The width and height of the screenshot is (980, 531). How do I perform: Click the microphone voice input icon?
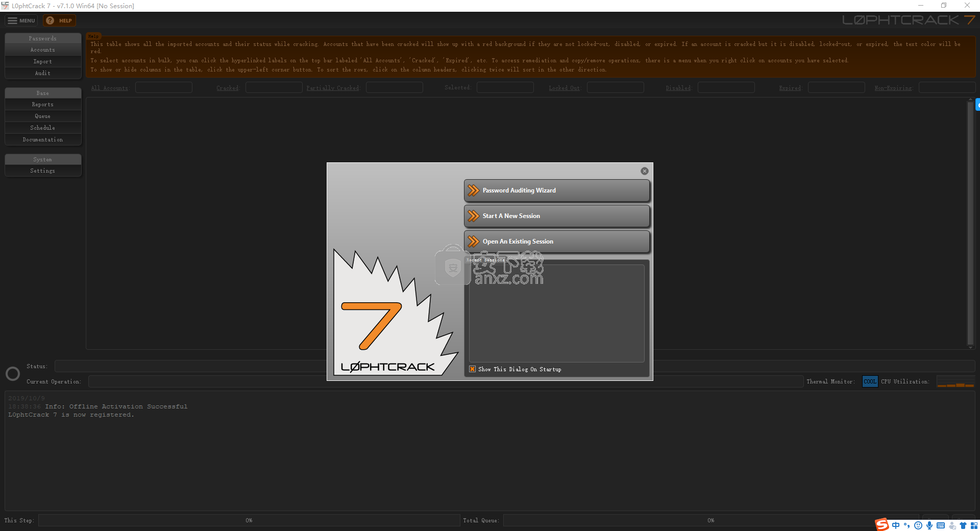tap(929, 525)
